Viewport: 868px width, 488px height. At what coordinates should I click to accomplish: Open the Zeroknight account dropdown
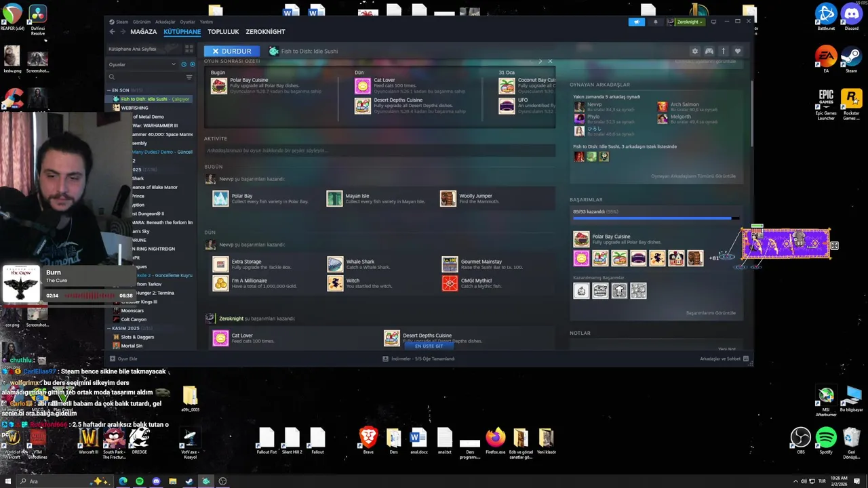coord(686,22)
